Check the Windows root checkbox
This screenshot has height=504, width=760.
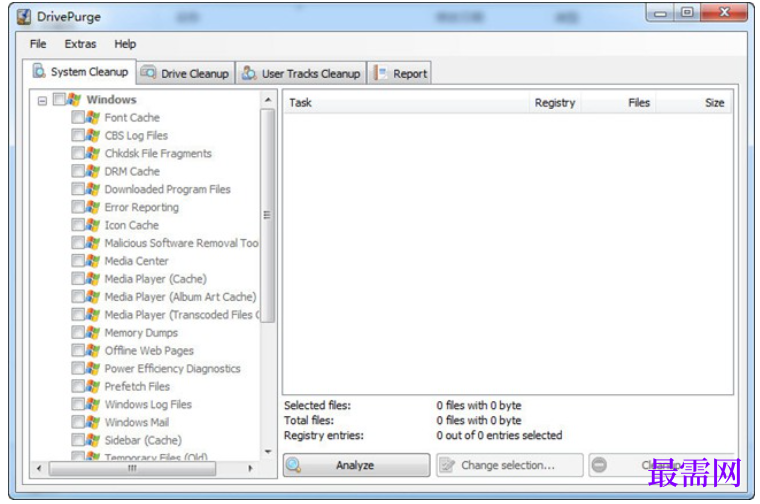[x=59, y=99]
